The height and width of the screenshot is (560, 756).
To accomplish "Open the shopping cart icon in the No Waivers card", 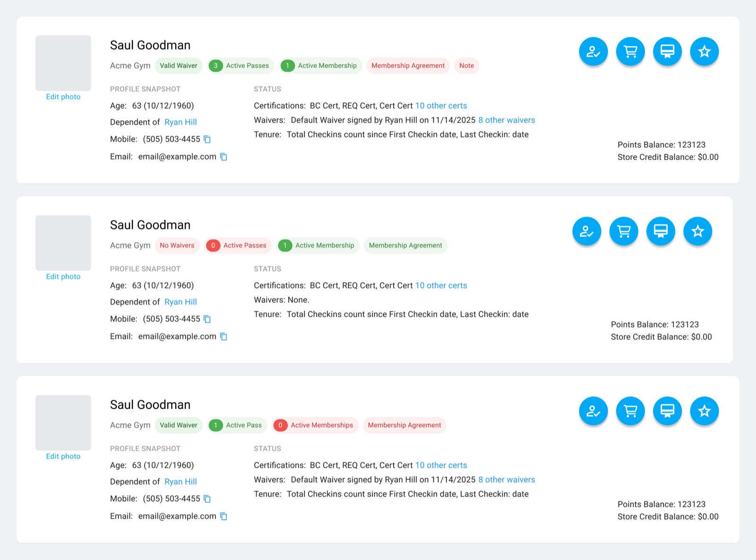I will (x=624, y=231).
